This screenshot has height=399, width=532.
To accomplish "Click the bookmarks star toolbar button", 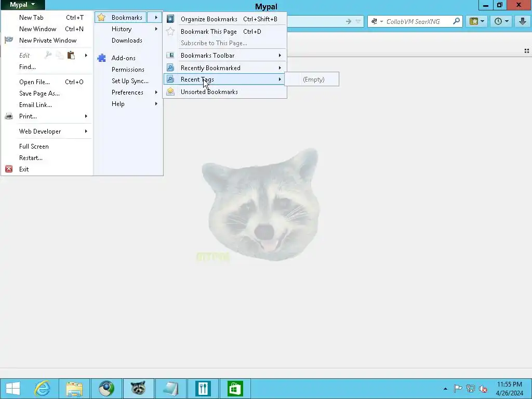I will coord(477,21).
